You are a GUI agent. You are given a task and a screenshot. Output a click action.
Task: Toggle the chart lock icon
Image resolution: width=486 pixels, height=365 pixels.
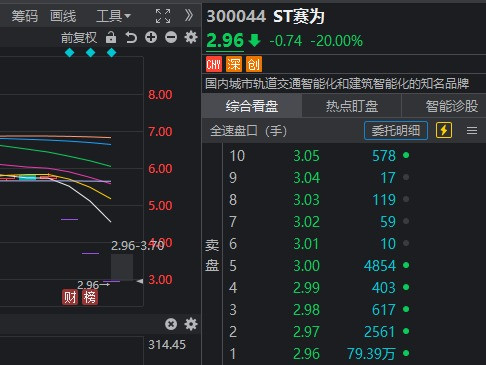pyautogui.click(x=111, y=37)
